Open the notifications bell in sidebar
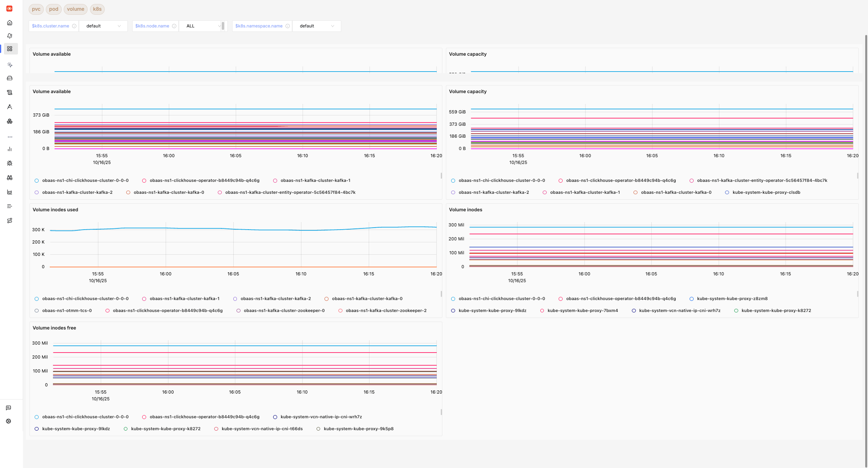The image size is (868, 468). pyautogui.click(x=10, y=35)
